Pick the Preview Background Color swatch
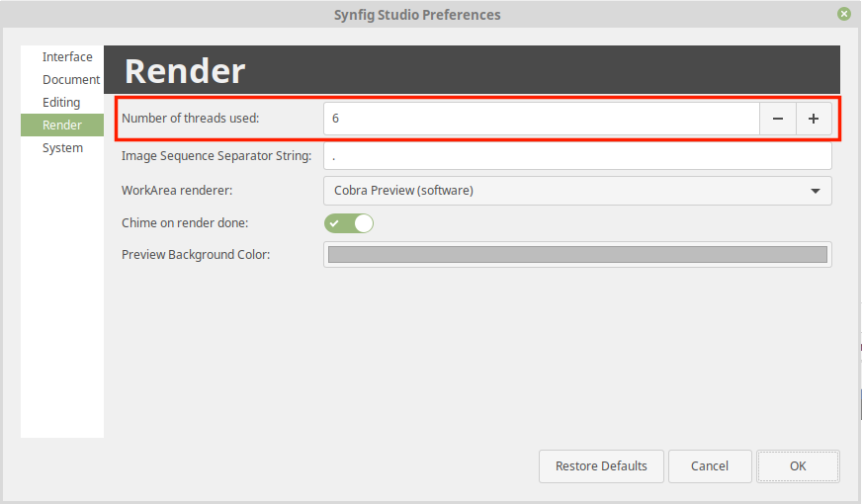The image size is (862, 504). pos(577,255)
